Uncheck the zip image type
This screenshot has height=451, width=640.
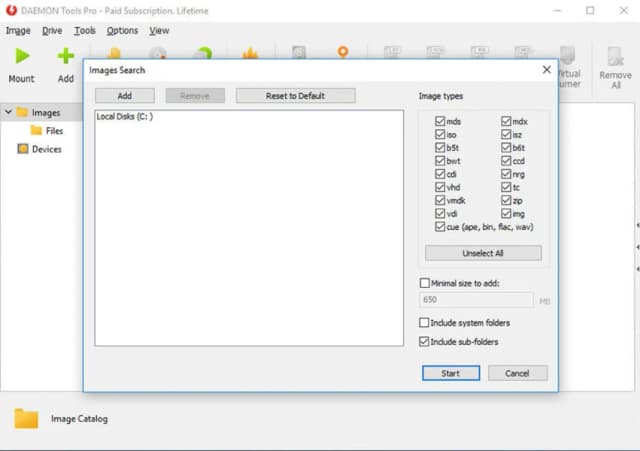506,200
